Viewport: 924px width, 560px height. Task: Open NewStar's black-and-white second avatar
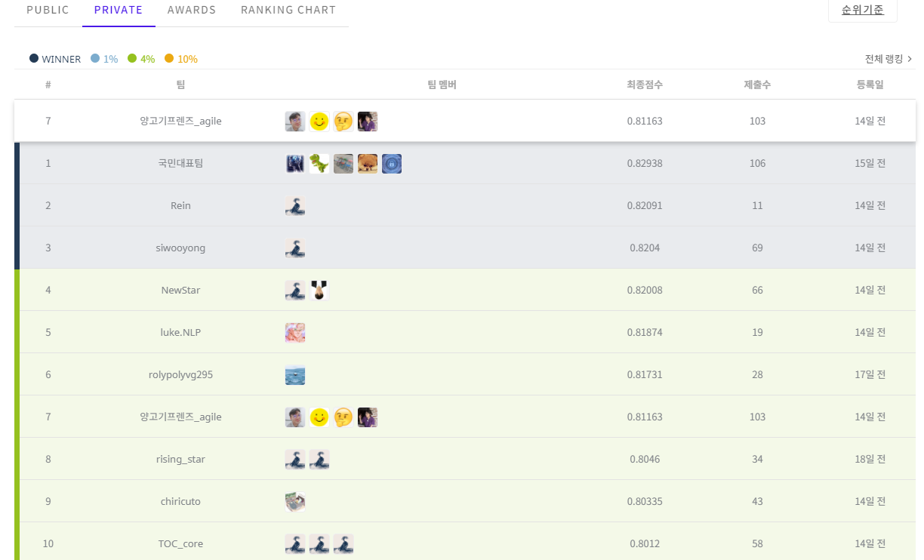(319, 291)
